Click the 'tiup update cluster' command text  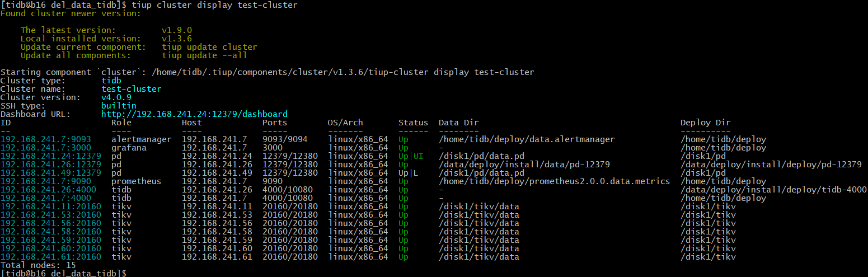(x=209, y=47)
